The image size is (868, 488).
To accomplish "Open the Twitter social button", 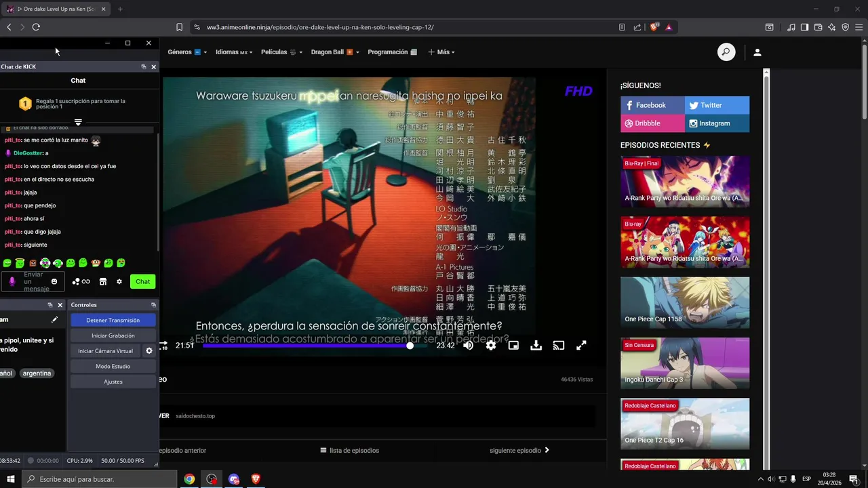I will (x=717, y=105).
